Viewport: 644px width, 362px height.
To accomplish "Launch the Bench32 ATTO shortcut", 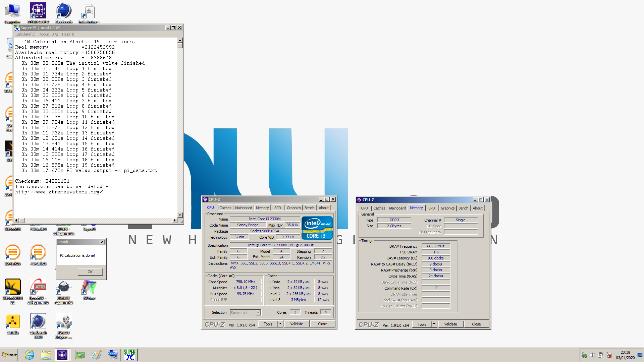I will click(x=38, y=291).
